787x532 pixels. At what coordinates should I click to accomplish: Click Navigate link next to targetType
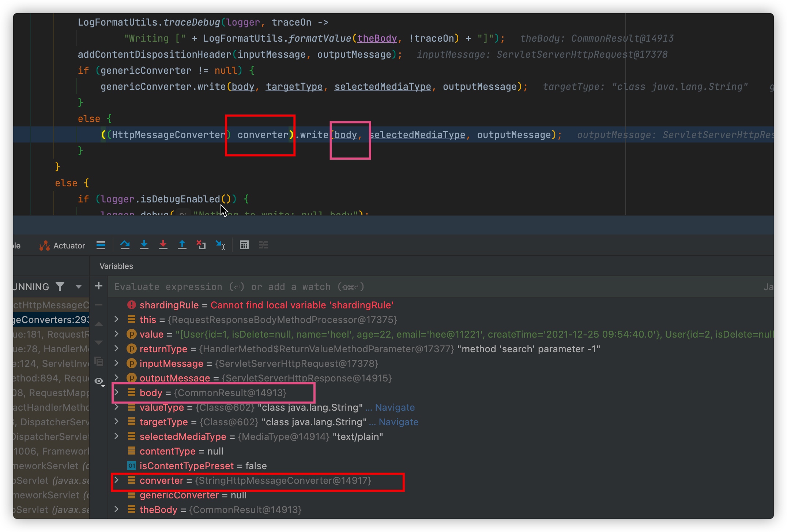[x=398, y=422]
